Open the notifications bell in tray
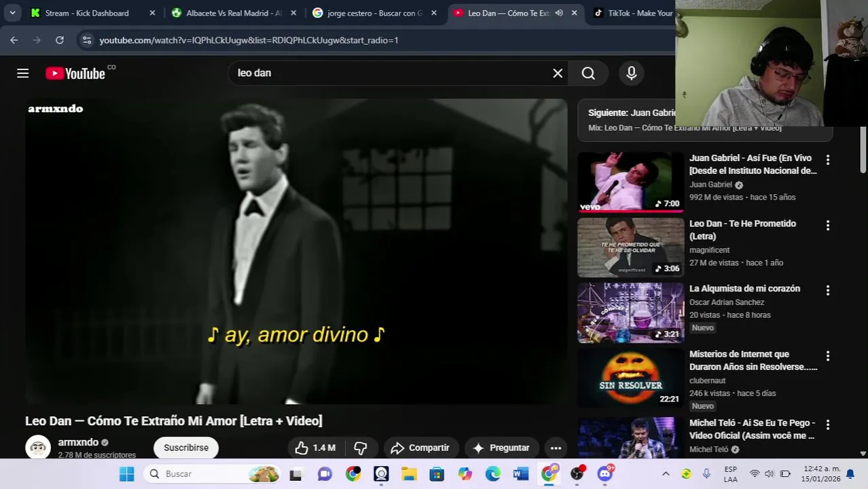The image size is (868, 489). (850, 474)
